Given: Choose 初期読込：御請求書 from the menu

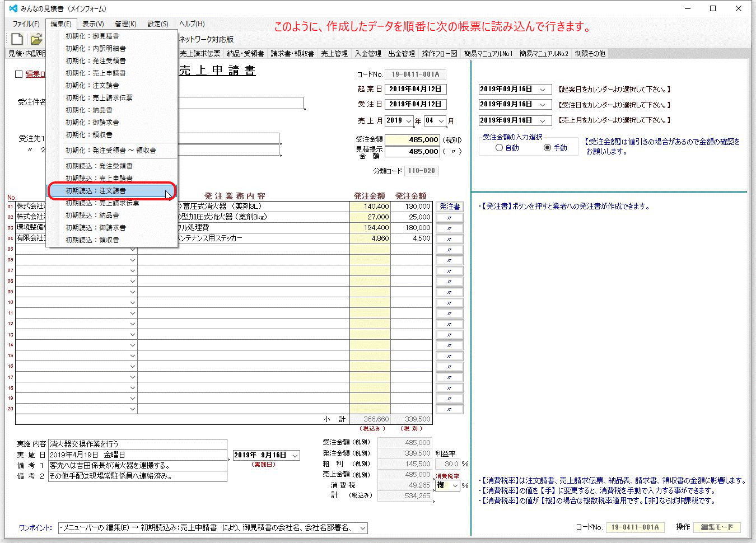Looking at the screenshot, I should coord(112,228).
